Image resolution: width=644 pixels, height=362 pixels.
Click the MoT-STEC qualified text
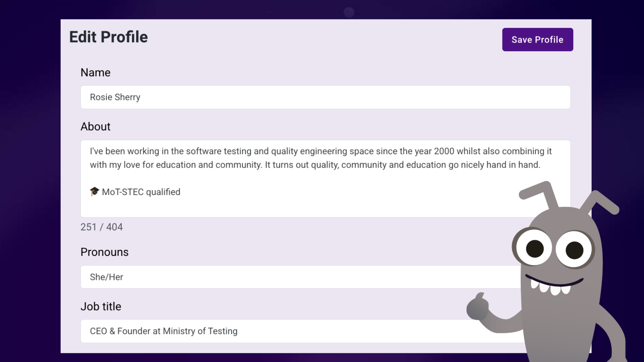[141, 192]
